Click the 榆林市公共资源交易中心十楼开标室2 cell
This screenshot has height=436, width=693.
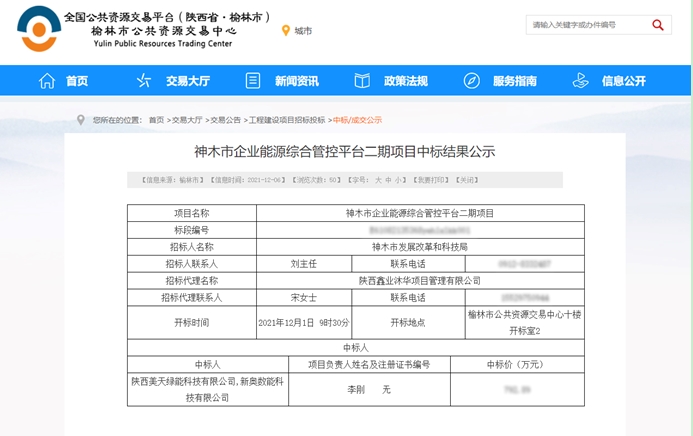click(x=525, y=322)
